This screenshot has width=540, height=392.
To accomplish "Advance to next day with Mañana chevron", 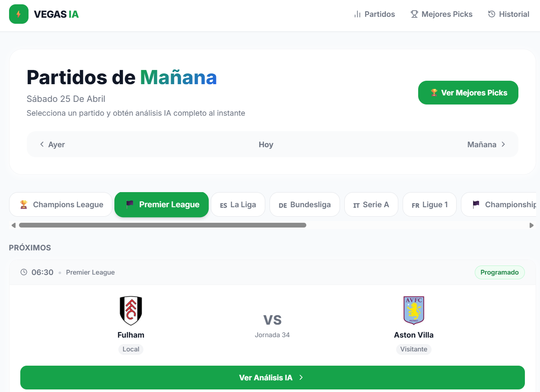I will click(503, 144).
